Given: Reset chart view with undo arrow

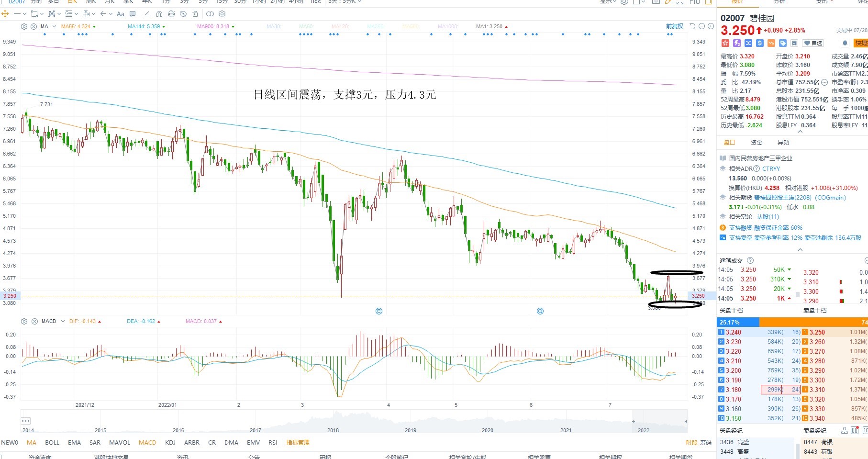Looking at the screenshot, I should (692, 26).
